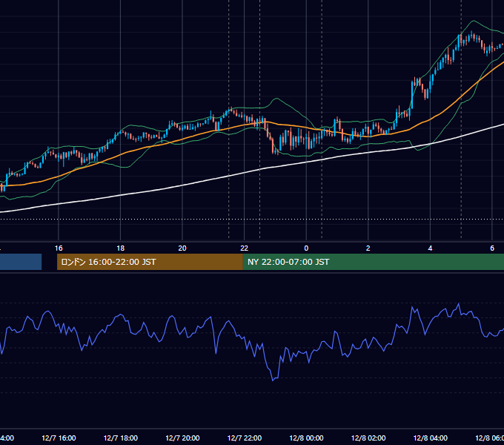Click the 12/7 20:00 date label
The height and width of the screenshot is (445, 504).
(182, 438)
